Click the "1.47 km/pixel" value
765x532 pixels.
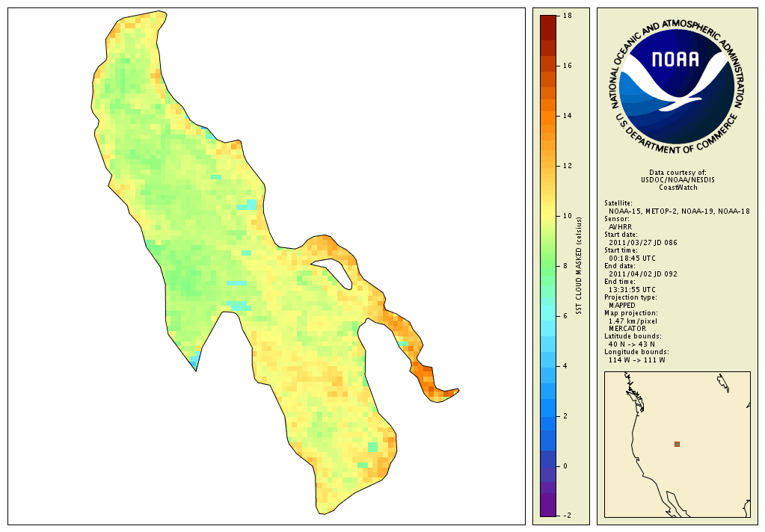click(633, 321)
